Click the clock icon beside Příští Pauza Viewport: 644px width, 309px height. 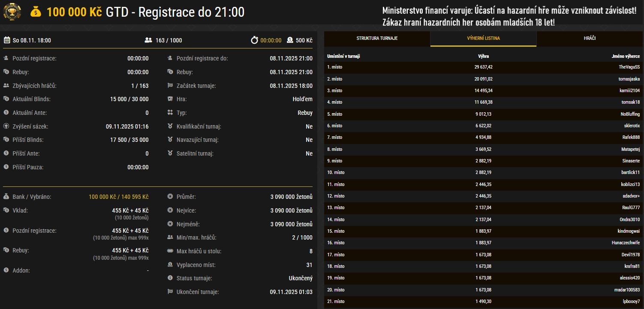point(6,167)
